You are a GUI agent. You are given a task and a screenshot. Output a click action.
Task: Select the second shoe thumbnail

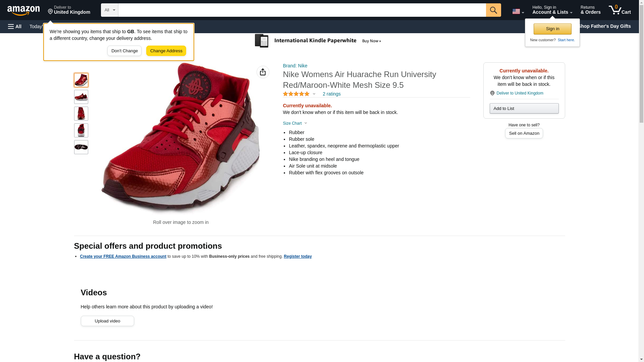(x=81, y=97)
